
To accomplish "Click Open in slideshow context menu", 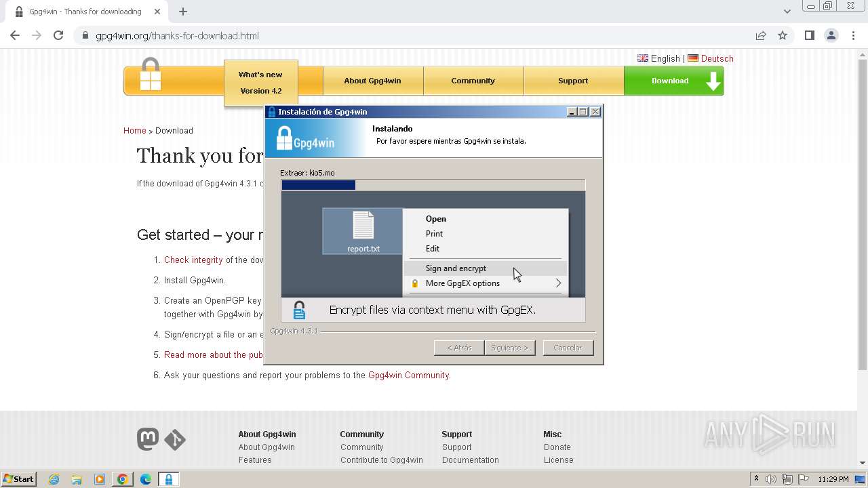I will click(x=436, y=219).
